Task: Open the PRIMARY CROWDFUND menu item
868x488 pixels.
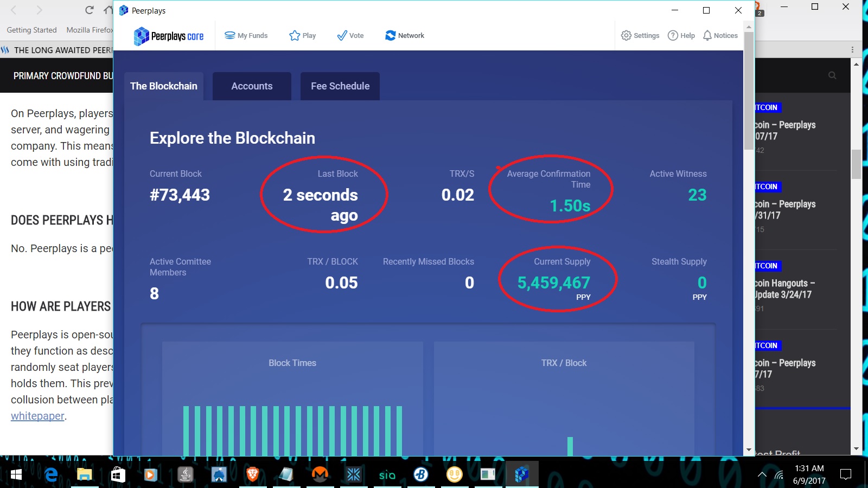Action: (x=63, y=76)
